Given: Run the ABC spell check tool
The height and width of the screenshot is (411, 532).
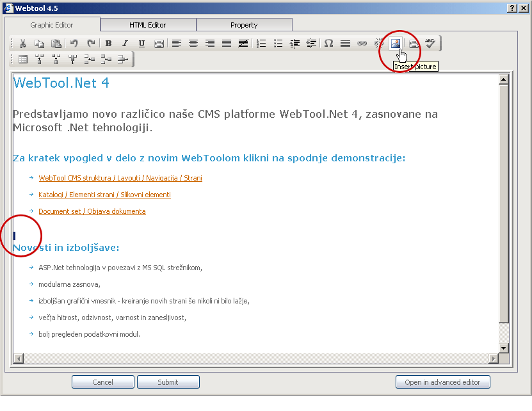Looking at the screenshot, I should tap(430, 44).
